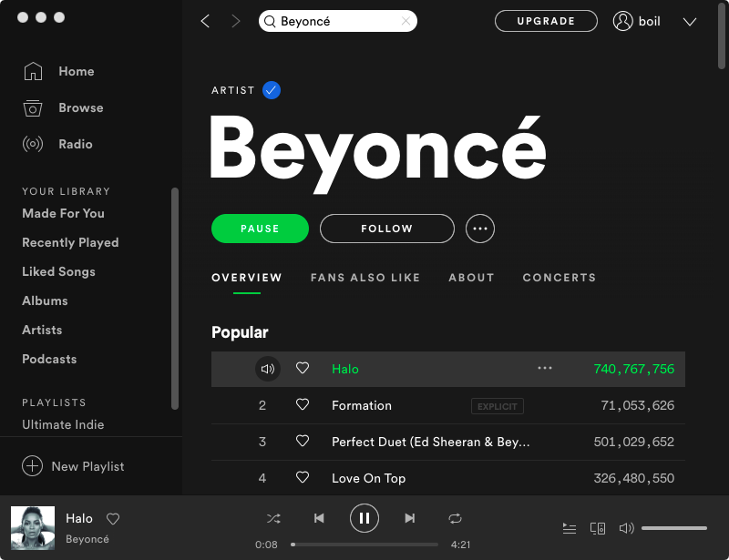Open the more options menu for Beyoncé
This screenshot has height=560, width=729.
(x=480, y=229)
